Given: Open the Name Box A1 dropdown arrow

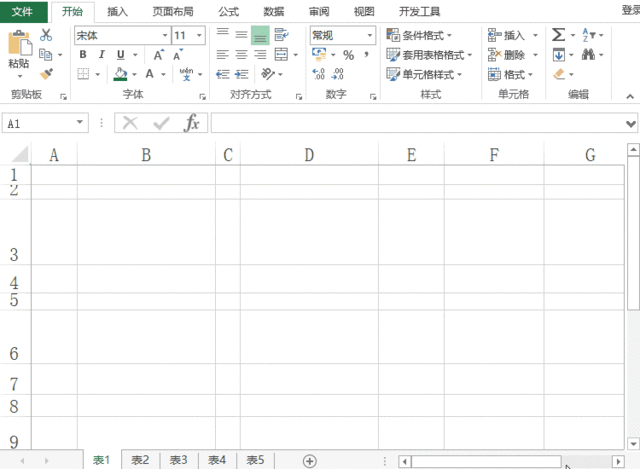Looking at the screenshot, I should coord(80,122).
